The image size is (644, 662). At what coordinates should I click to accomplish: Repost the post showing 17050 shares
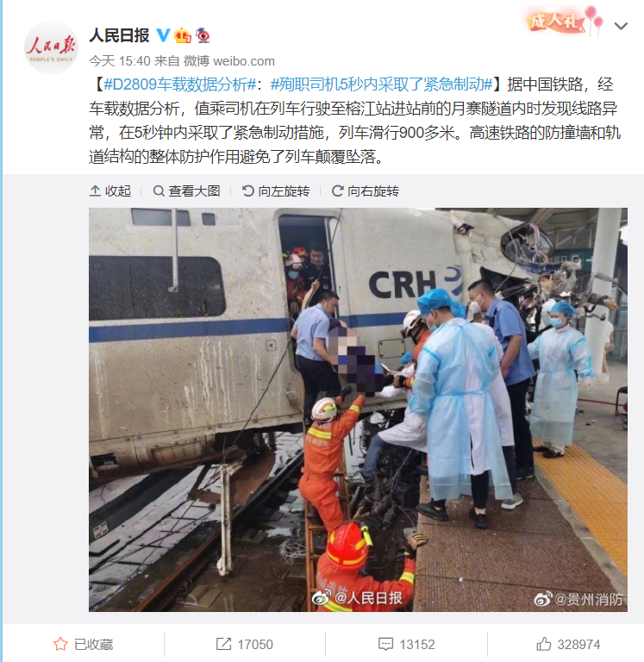pos(245,644)
